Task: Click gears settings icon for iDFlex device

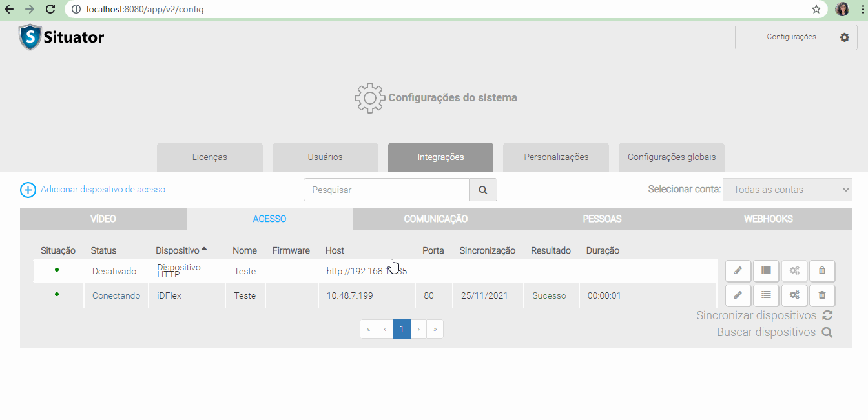Action: click(x=794, y=295)
